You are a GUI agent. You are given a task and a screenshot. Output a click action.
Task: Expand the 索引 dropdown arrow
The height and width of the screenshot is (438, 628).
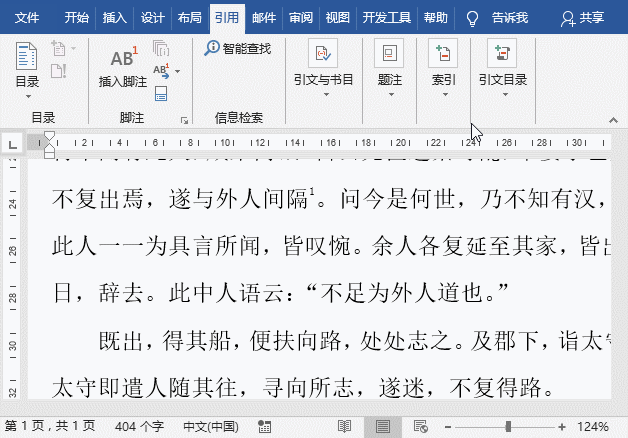pyautogui.click(x=445, y=94)
